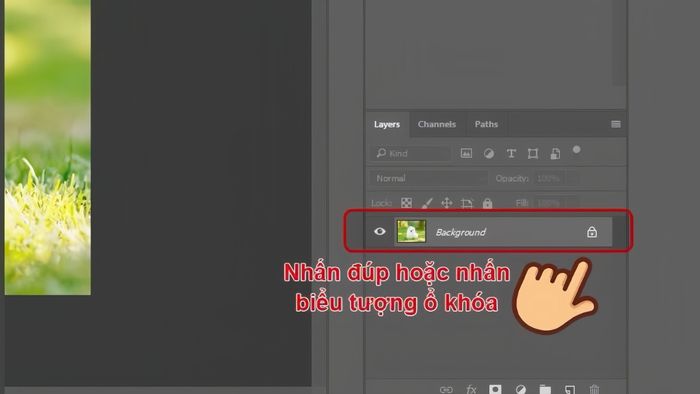Switch to the Layers tab

pyautogui.click(x=387, y=124)
